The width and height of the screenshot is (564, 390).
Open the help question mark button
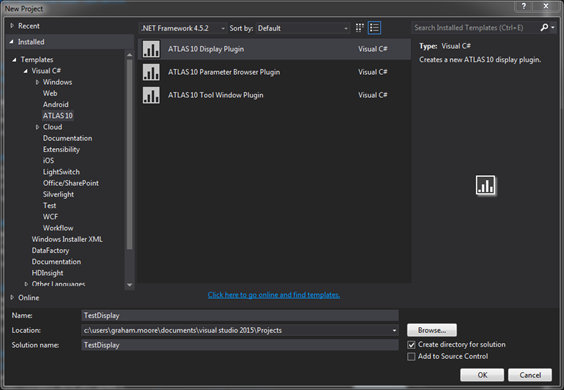coord(524,6)
